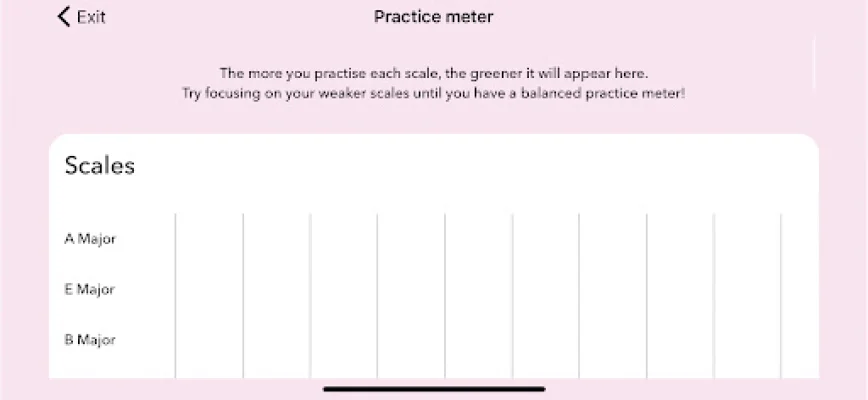Click the second meter cell in A Major row
This screenshot has height=400, width=868.
click(277, 239)
